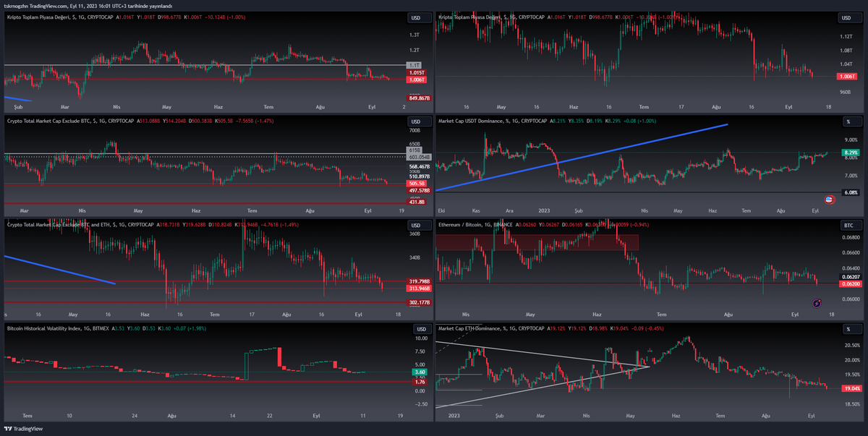Click the 6.08% price level label
The image size is (868, 436).
tap(849, 192)
